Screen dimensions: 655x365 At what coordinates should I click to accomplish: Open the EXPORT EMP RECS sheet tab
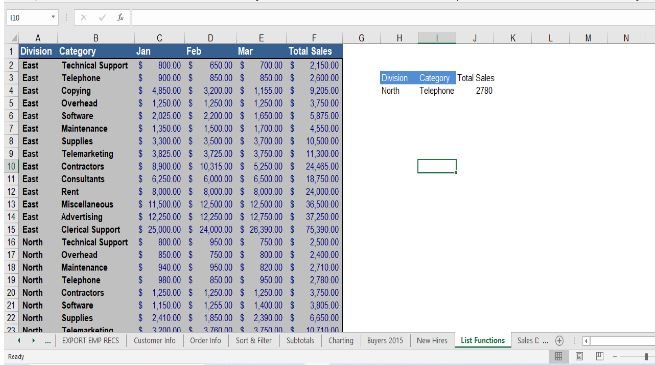point(91,340)
